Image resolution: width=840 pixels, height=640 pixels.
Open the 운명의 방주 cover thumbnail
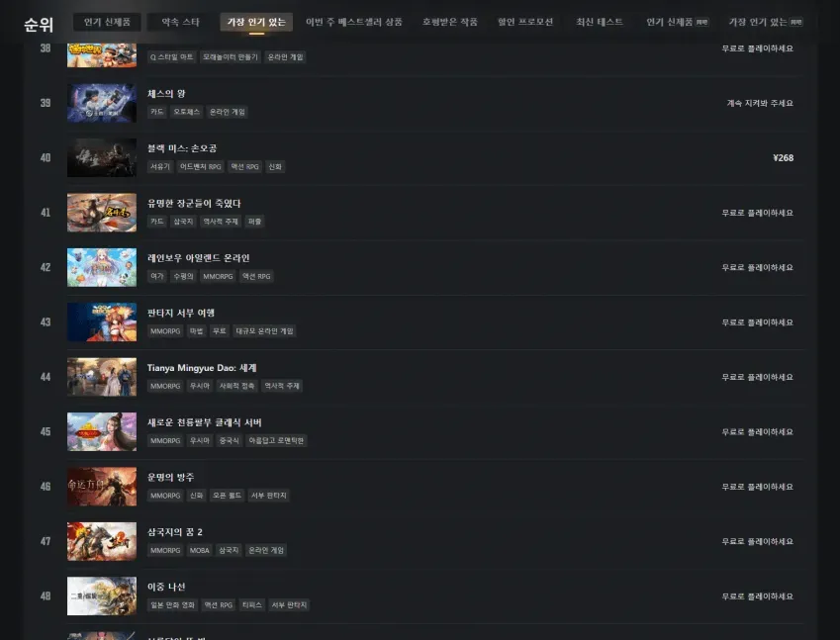tap(102, 487)
